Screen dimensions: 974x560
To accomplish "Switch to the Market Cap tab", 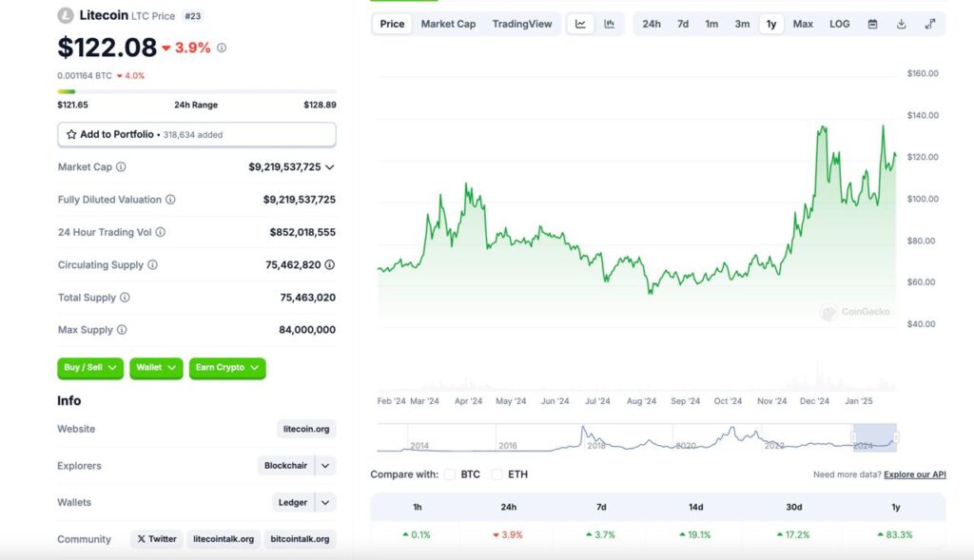I will (x=448, y=24).
